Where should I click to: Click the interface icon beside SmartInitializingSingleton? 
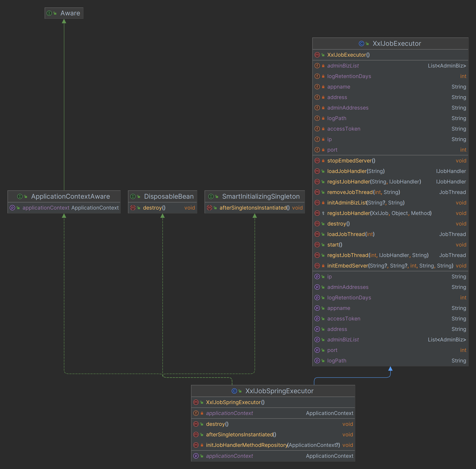tap(211, 196)
